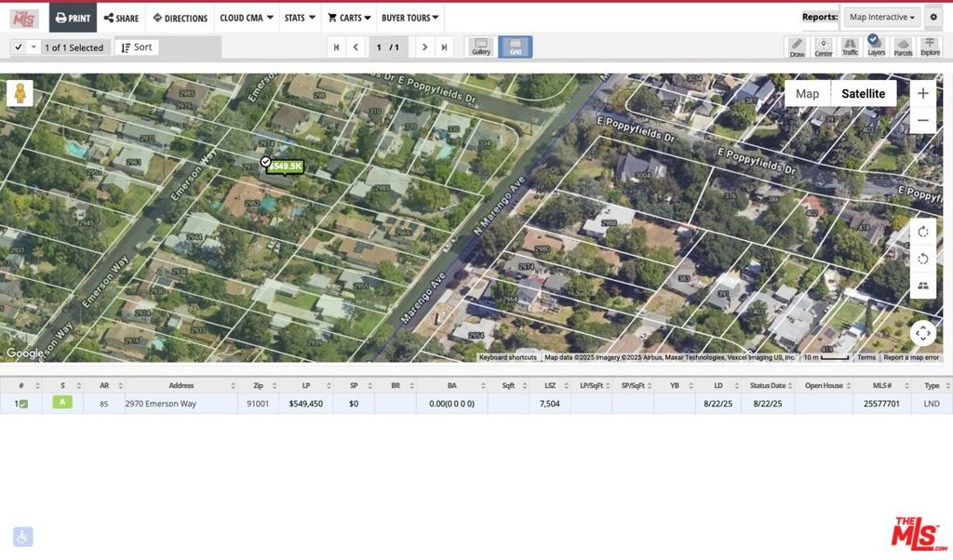Switch the map to Map view
The image size is (953, 560).
[x=807, y=93]
